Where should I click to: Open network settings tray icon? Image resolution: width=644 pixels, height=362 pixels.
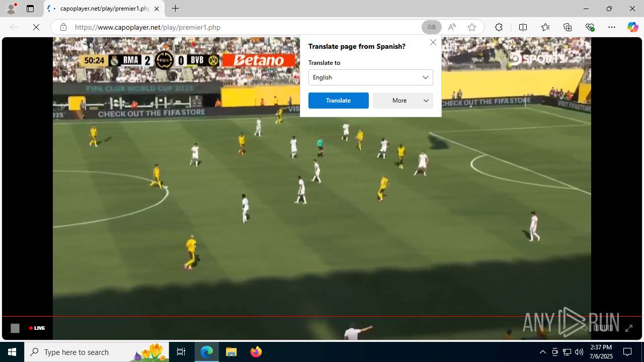tap(567, 352)
